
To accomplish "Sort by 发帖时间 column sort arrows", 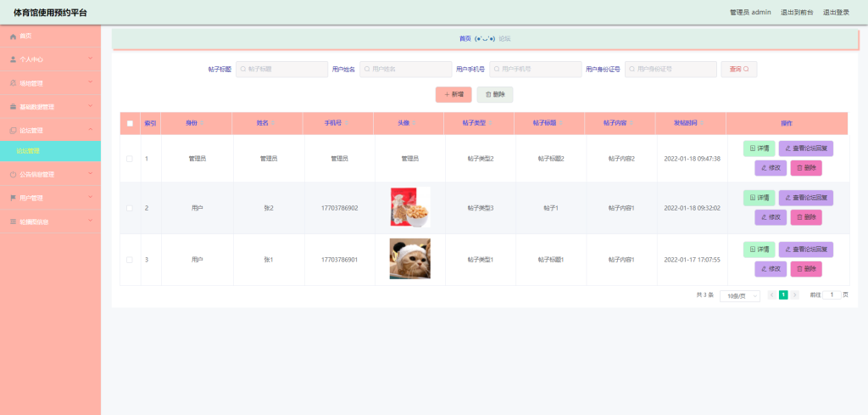I will tap(701, 123).
